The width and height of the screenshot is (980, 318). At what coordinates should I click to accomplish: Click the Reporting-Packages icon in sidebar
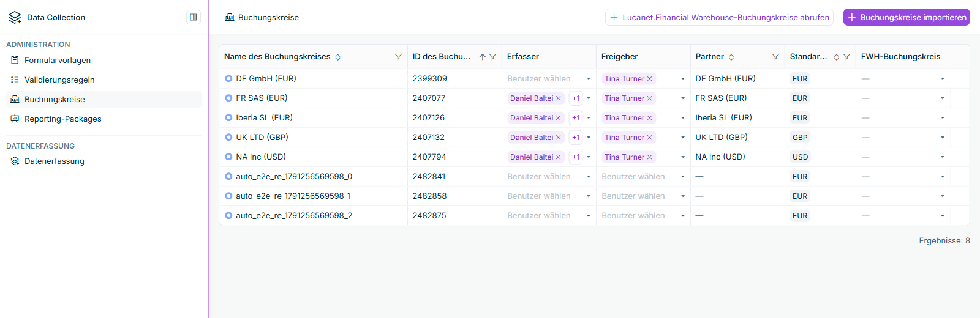15,119
